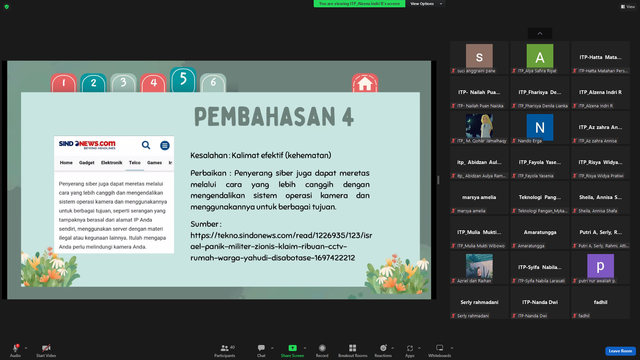Image resolution: width=640 pixels, height=360 pixels.
Task: Open the Reactions icon
Action: pos(383,348)
